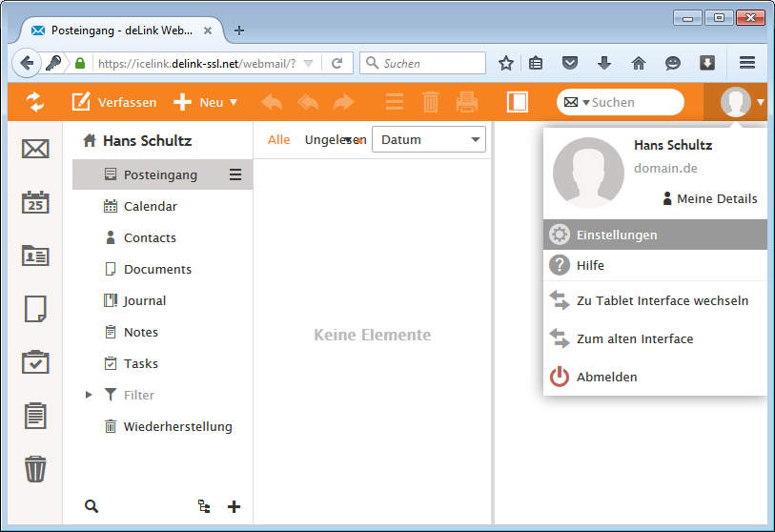
Task: Toggle the reading pane layout button
Action: [517, 102]
